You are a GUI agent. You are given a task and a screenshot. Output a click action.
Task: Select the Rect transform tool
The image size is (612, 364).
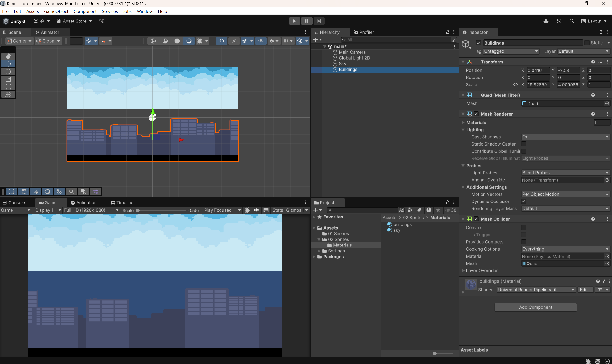point(8,87)
